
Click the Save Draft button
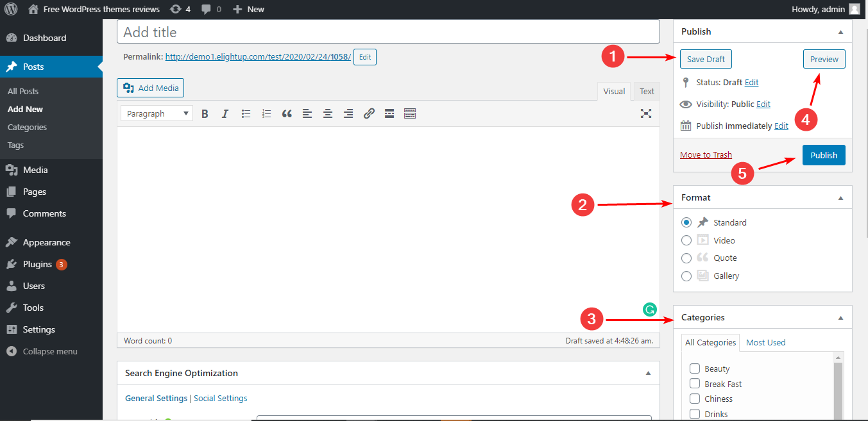tap(706, 59)
